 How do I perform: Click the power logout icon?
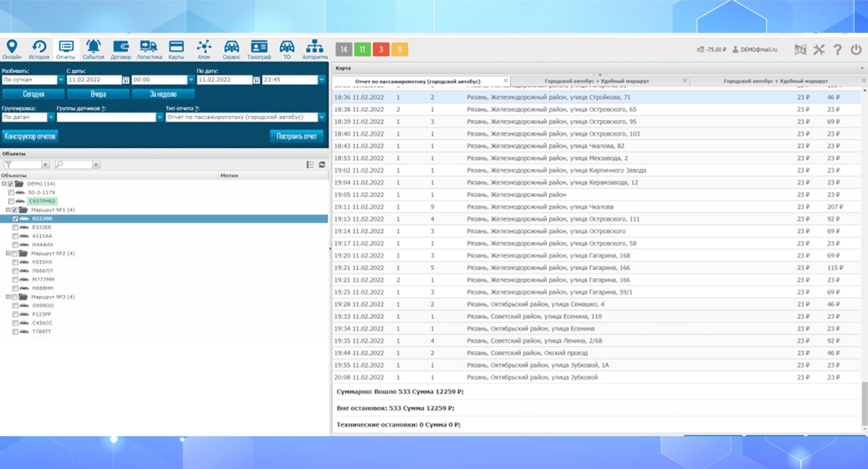[856, 50]
